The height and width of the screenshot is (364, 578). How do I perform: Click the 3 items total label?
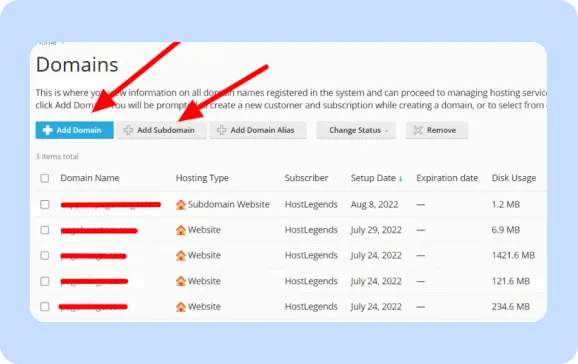click(x=57, y=156)
